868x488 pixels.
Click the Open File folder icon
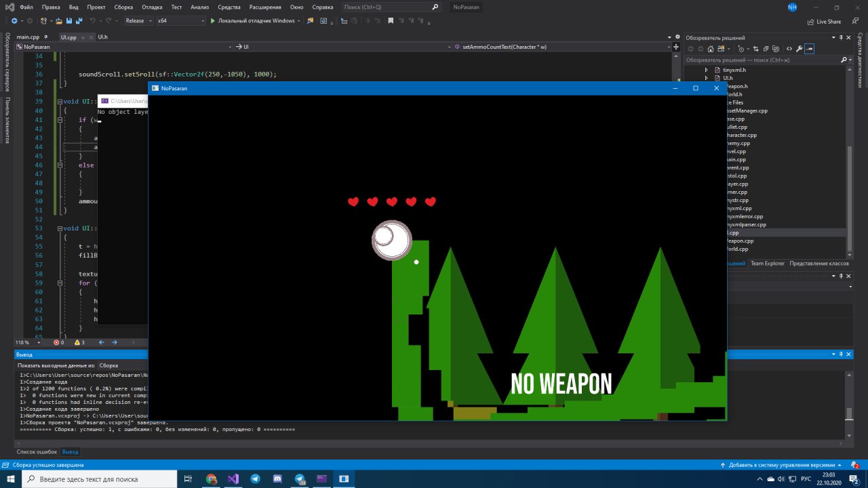point(60,21)
